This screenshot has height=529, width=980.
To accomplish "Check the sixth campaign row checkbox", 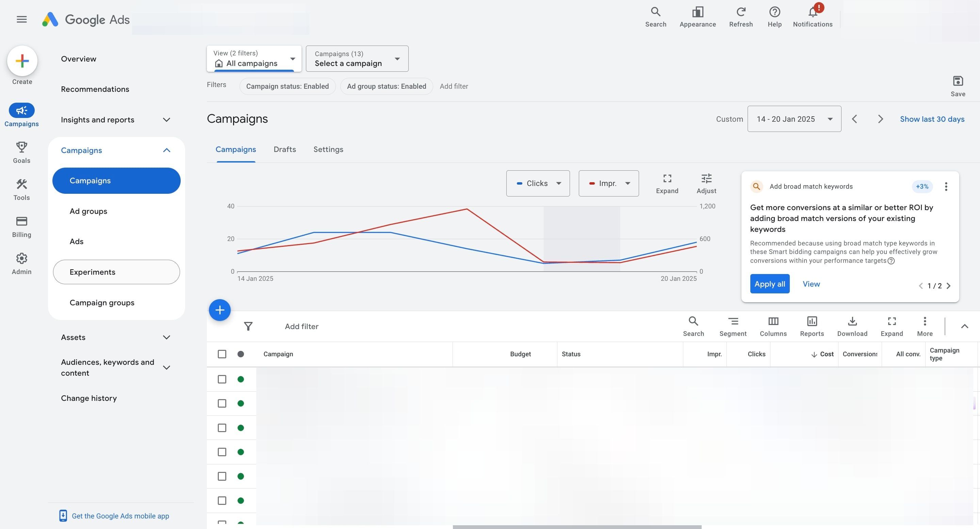I will point(222,500).
